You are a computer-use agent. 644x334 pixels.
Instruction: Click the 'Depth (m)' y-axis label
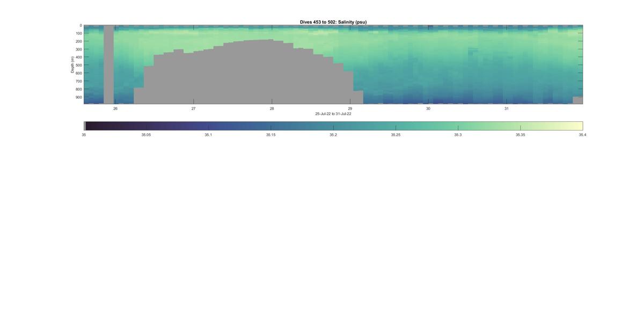tap(72, 64)
